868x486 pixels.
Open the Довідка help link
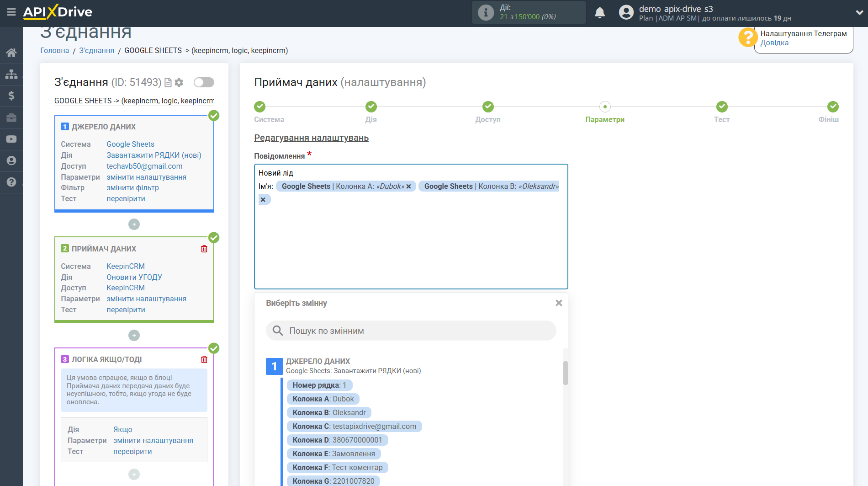(774, 43)
